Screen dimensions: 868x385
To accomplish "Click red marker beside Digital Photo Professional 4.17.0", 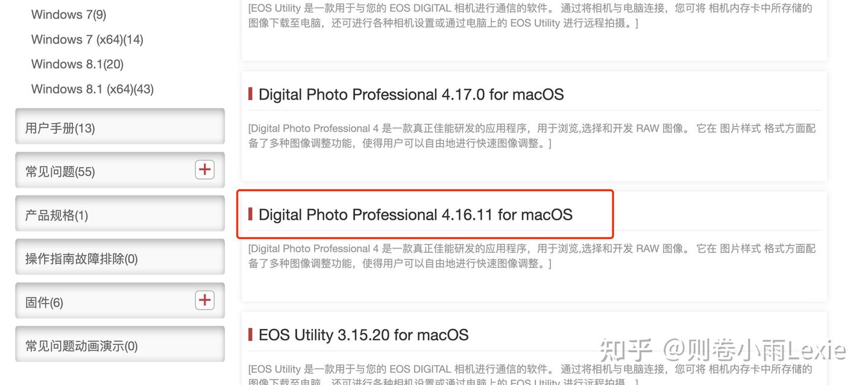I will 250,94.
